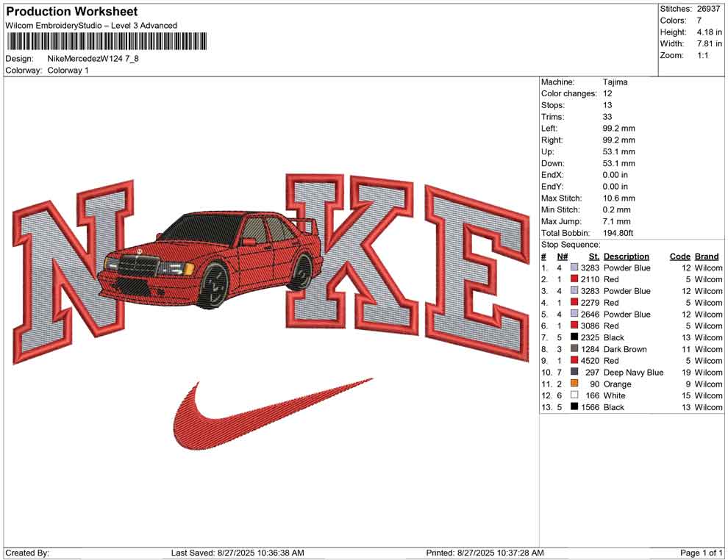Click the barcode under the worksheet title
The height and width of the screenshot is (560, 728).
coord(107,41)
